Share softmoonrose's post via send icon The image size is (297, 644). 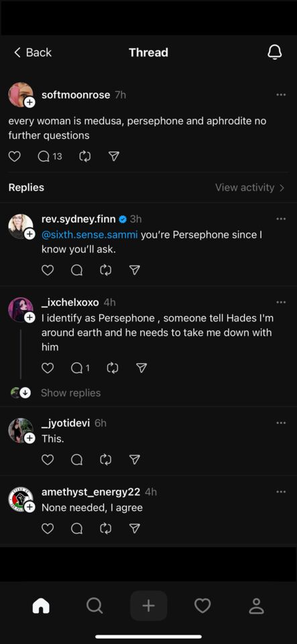113,156
